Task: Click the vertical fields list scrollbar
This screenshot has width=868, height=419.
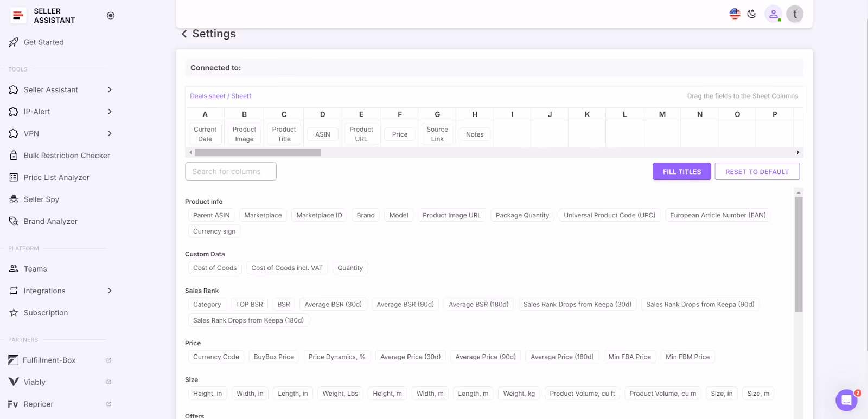Action: coord(799,254)
